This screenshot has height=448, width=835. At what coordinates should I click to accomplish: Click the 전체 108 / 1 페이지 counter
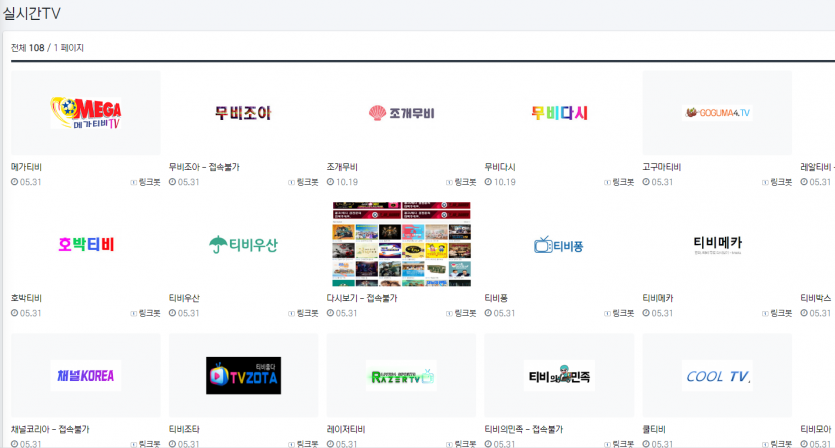click(47, 48)
